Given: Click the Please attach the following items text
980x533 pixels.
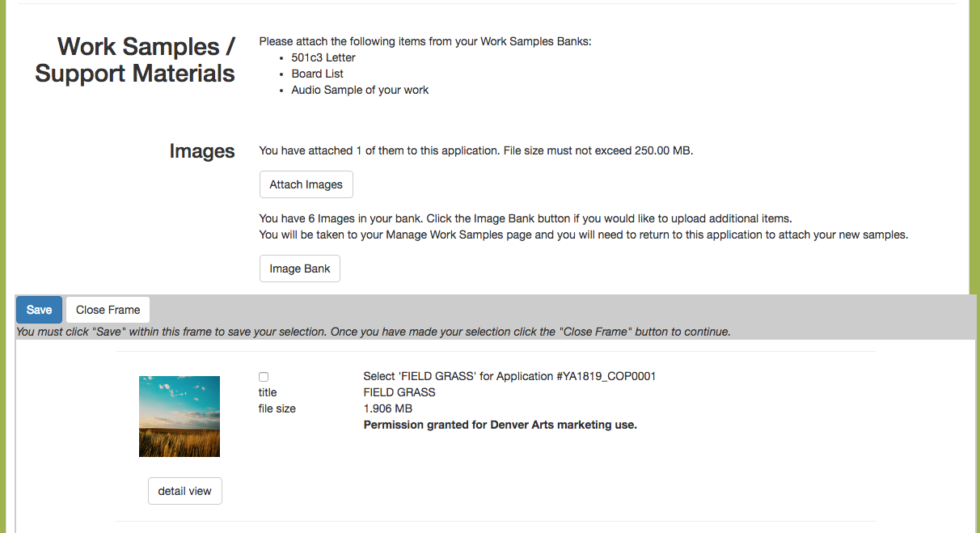Looking at the screenshot, I should pyautogui.click(x=425, y=41).
